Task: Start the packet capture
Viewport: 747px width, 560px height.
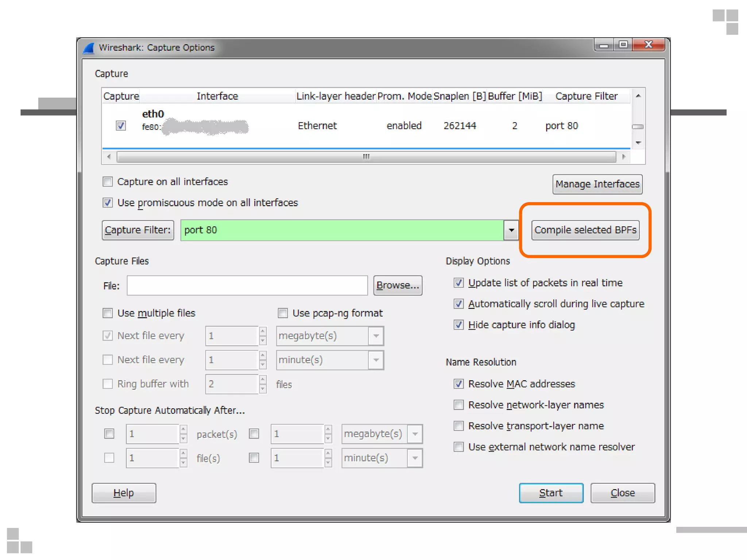Action: click(x=551, y=493)
